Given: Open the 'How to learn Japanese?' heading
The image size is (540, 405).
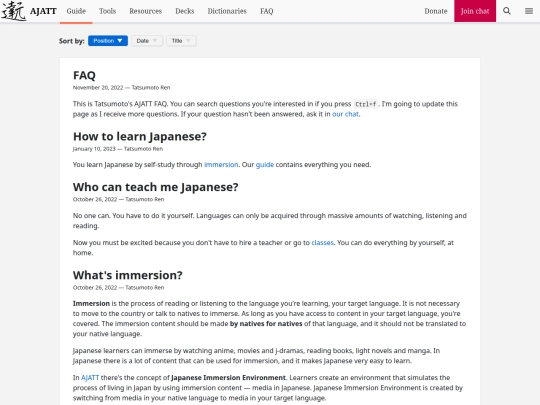Looking at the screenshot, I should (x=140, y=136).
